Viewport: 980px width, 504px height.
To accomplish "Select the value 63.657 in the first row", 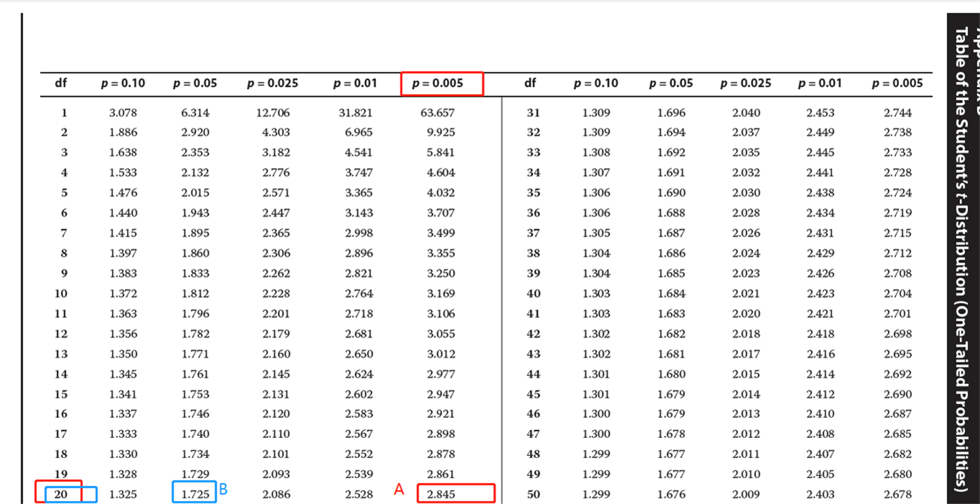I will click(440, 113).
